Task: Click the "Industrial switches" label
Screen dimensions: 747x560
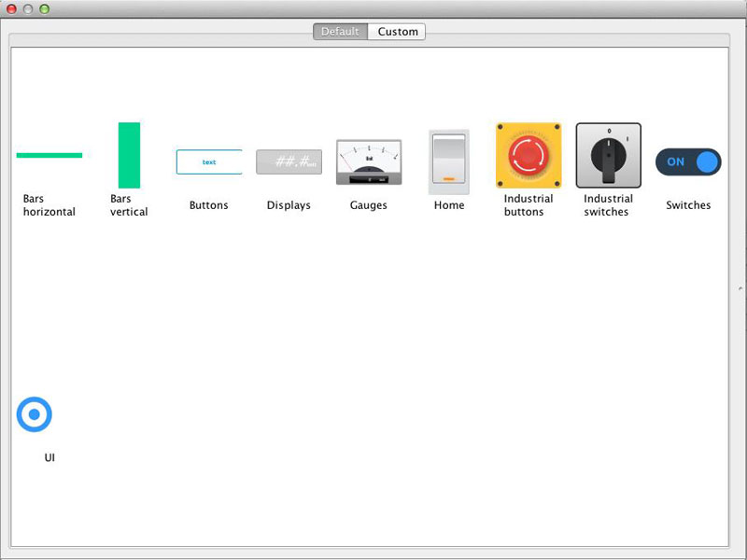Action: 609,205
